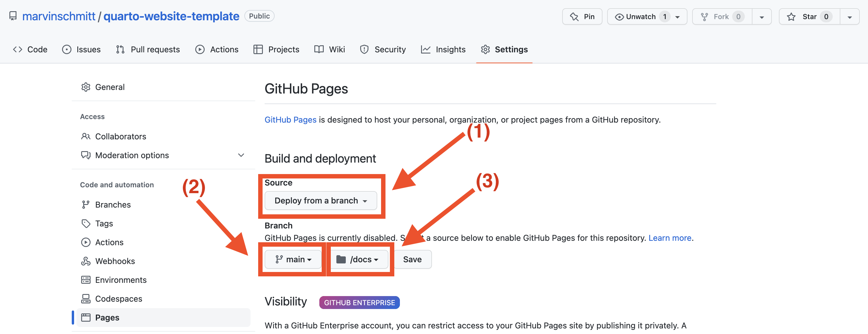The height and width of the screenshot is (334, 868).
Task: Fork the repository
Action: [722, 16]
